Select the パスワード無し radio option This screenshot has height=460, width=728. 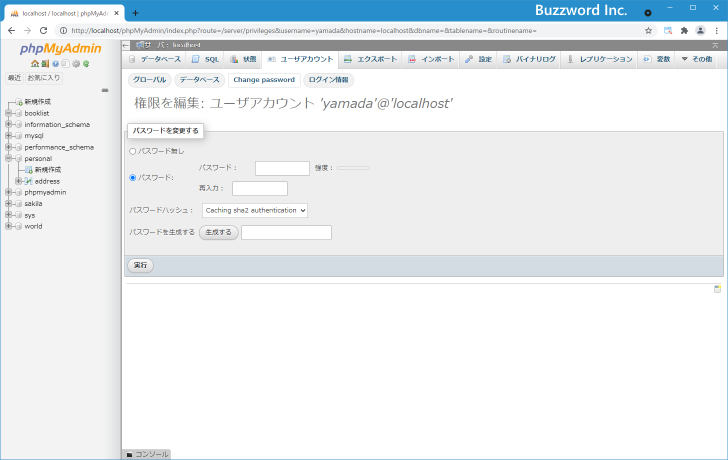(132, 151)
